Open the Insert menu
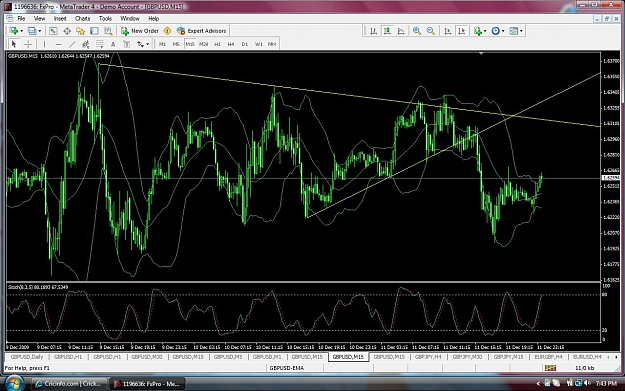This screenshot has height=391, width=625. [x=60, y=19]
